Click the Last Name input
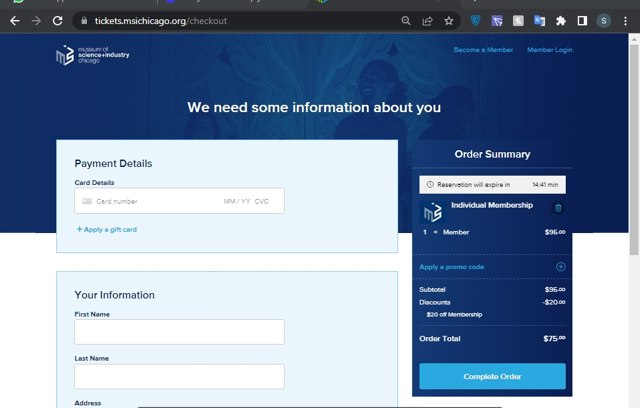The height and width of the screenshot is (408, 640). (x=179, y=376)
